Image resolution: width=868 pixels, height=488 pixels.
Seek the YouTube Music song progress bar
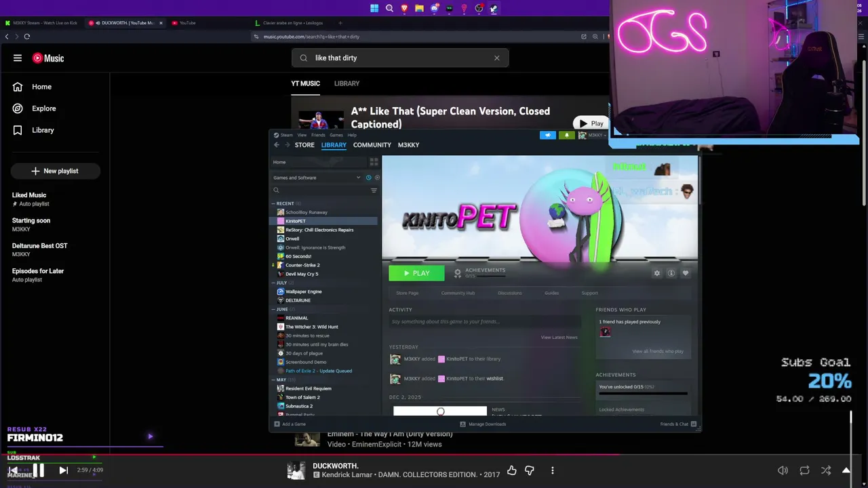(434, 455)
